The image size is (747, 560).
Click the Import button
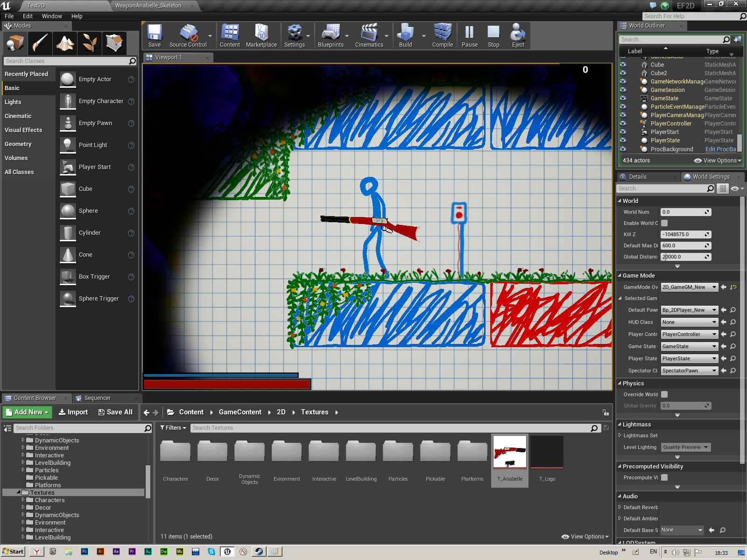click(x=73, y=413)
